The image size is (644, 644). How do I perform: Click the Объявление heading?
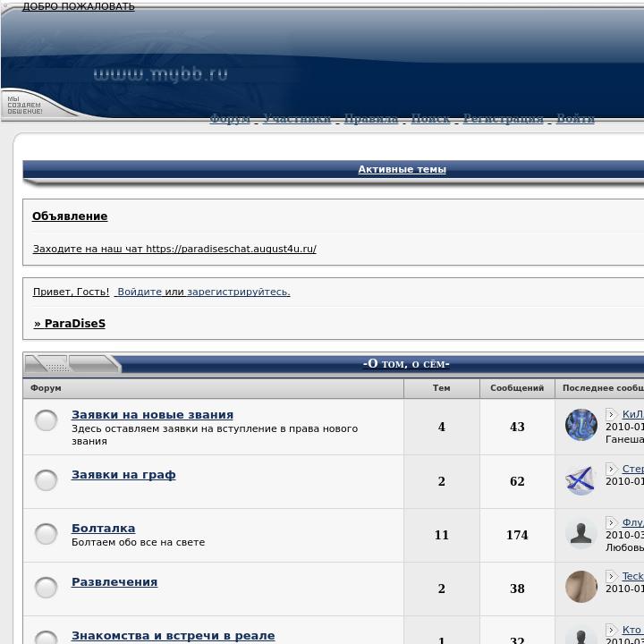point(70,216)
